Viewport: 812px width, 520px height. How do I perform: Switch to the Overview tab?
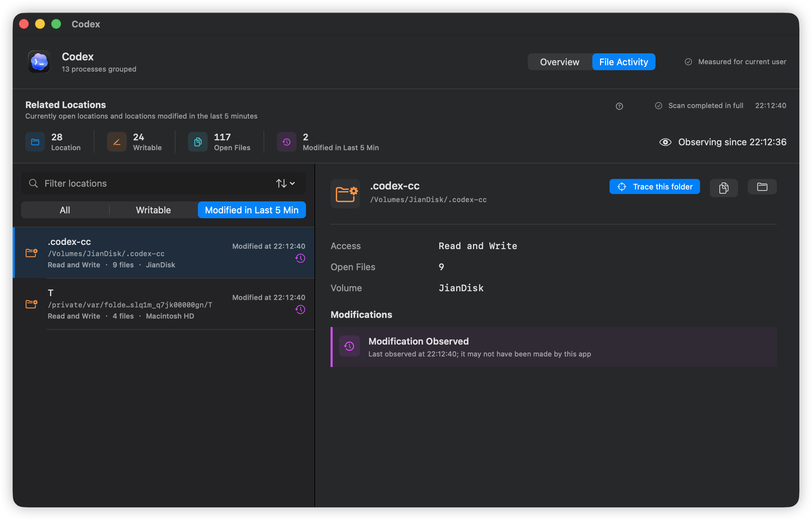(560, 62)
